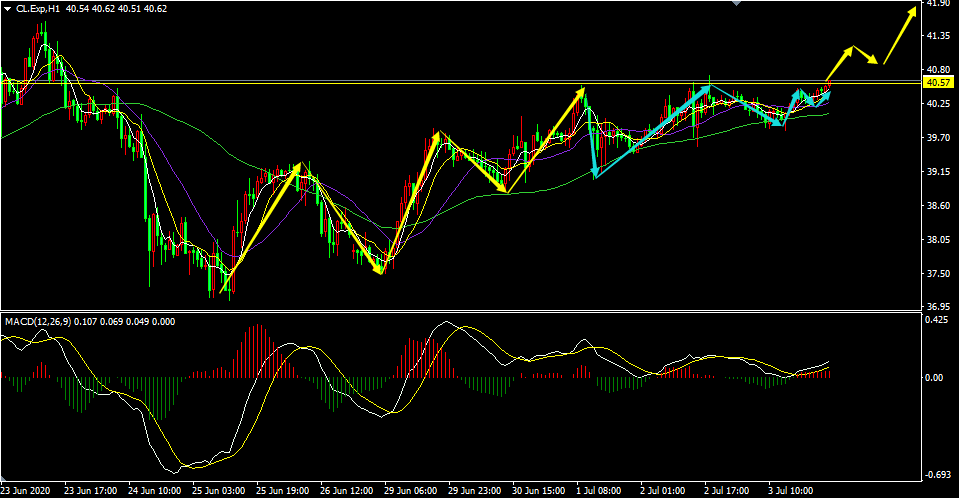
Task: Click the 30 Jun 15:00 time label
Action: click(x=538, y=491)
